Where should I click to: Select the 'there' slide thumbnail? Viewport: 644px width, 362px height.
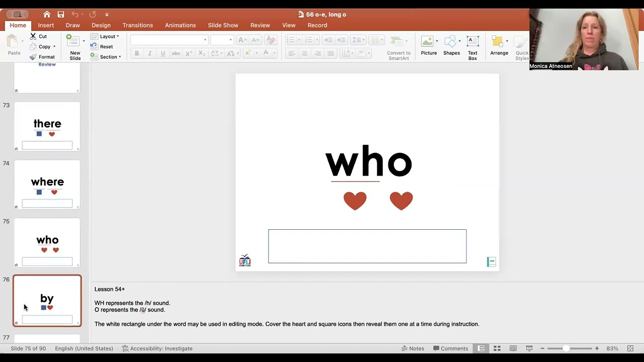click(47, 127)
